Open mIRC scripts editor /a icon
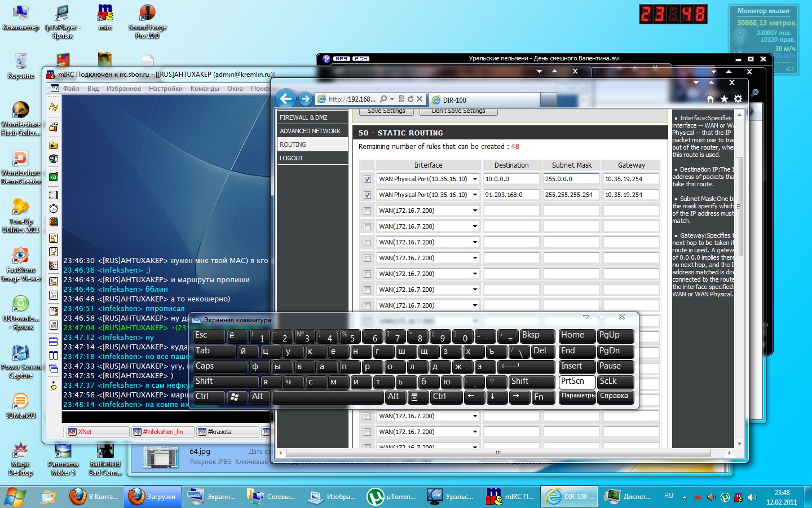 point(54,177)
